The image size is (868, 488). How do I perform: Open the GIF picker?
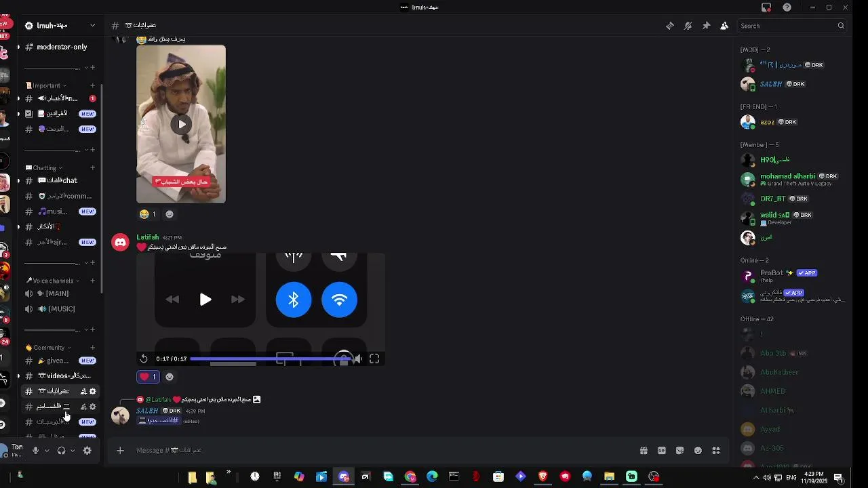[x=662, y=451]
